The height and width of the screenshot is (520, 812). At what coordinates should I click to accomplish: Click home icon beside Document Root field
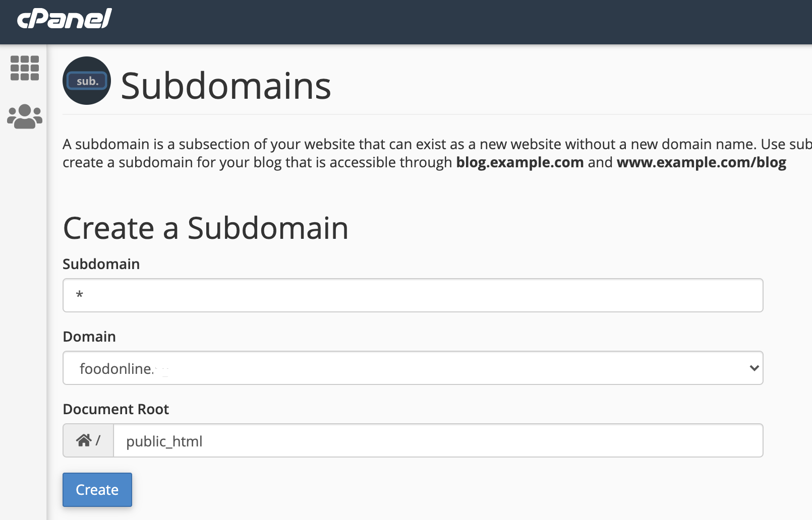tap(83, 440)
